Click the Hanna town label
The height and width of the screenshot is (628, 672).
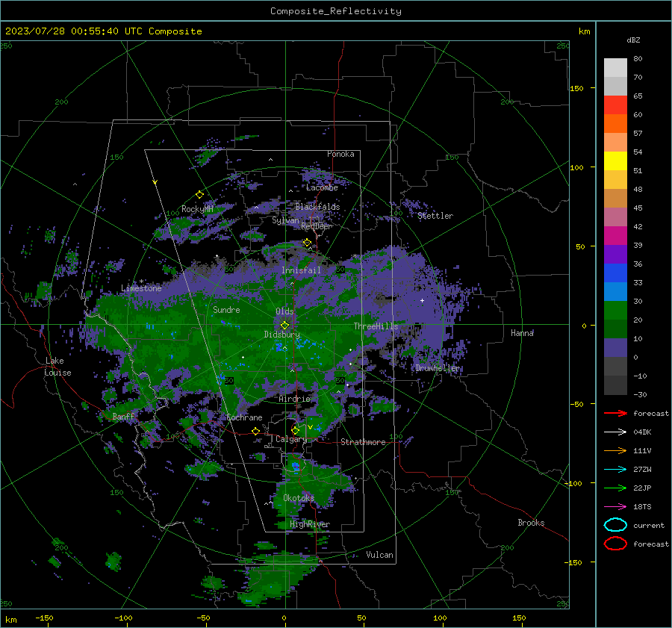point(522,333)
